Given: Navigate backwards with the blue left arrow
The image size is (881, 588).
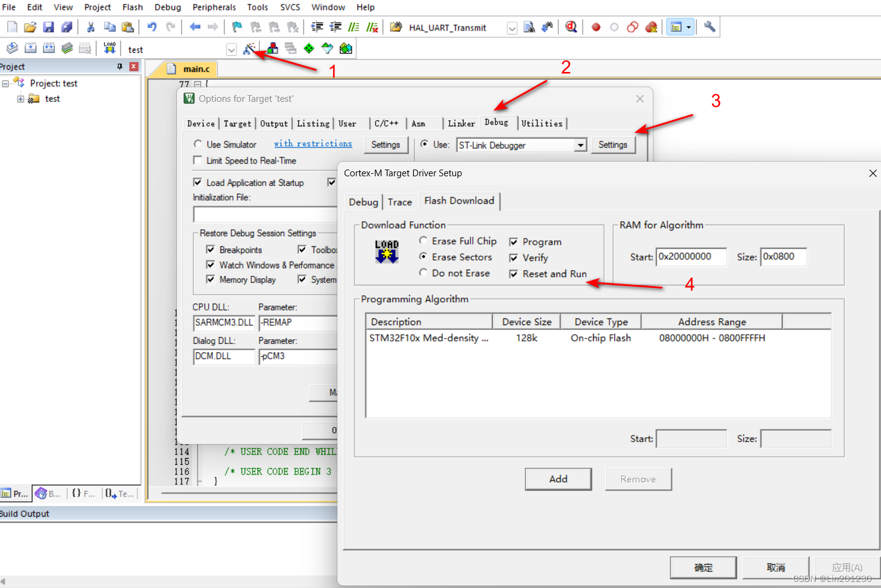Looking at the screenshot, I should 195,27.
